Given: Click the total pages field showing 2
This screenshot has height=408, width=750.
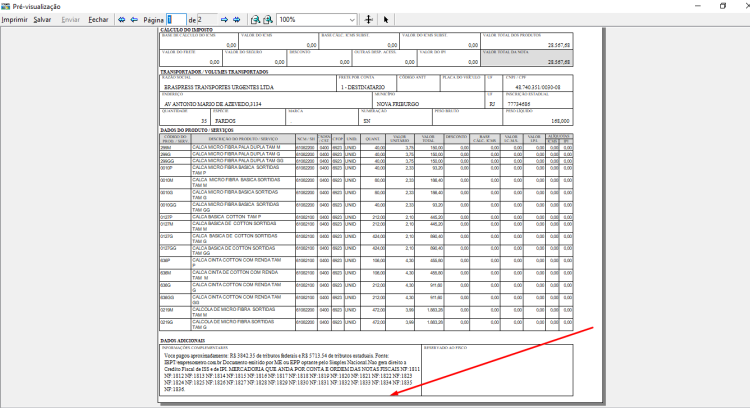Looking at the screenshot, I should click(x=207, y=20).
